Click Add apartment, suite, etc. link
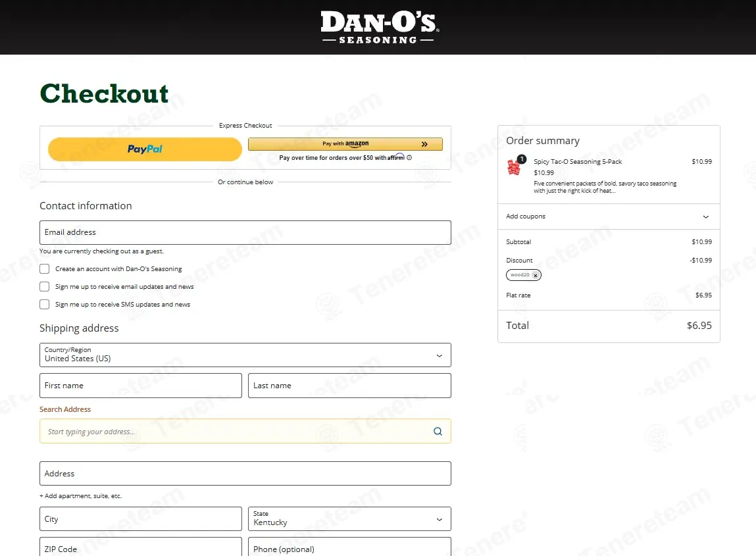This screenshot has height=556, width=756. [80, 495]
